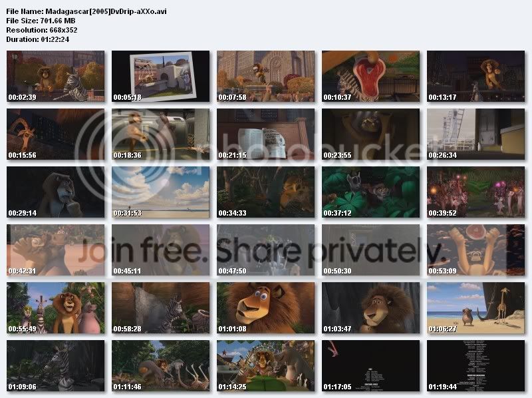Screen dimensions: 532x398
Task: Click the thumbnail at 01:14:25
Action: click(265, 366)
